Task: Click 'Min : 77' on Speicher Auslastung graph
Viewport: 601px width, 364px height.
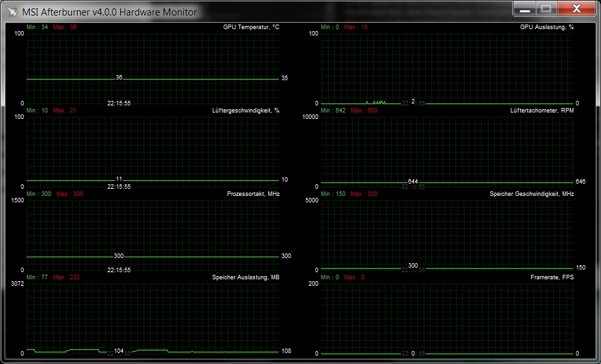Action: pyautogui.click(x=37, y=277)
